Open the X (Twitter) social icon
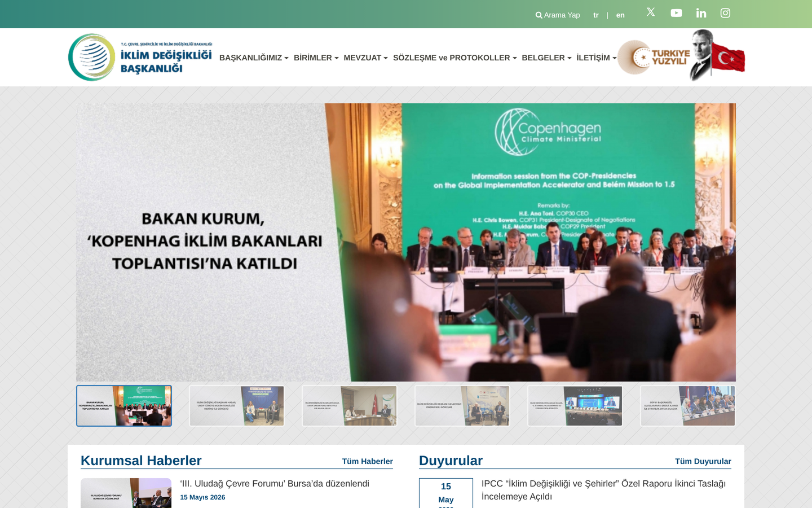Screen dimensions: 812x508 click(x=651, y=12)
